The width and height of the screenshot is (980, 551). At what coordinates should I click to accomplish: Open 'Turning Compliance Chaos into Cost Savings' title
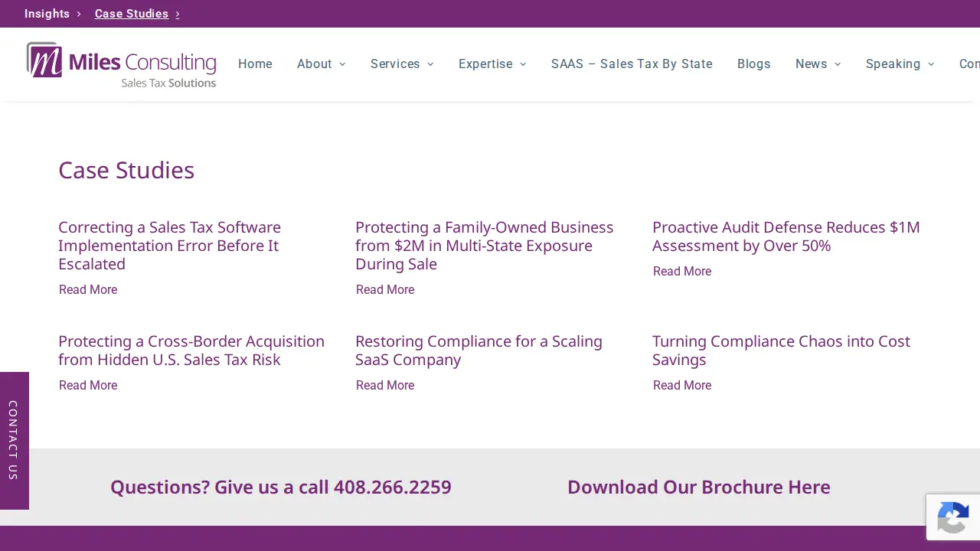781,350
